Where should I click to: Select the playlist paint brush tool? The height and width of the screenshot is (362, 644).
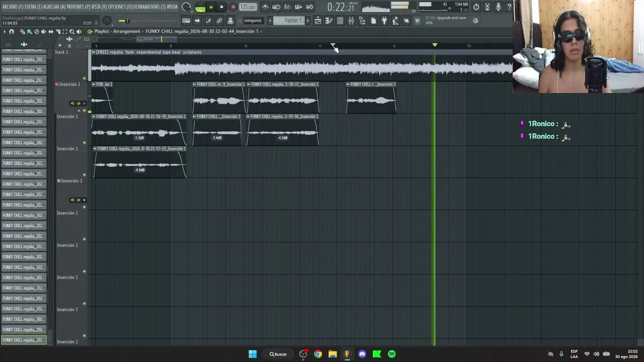click(x=29, y=32)
